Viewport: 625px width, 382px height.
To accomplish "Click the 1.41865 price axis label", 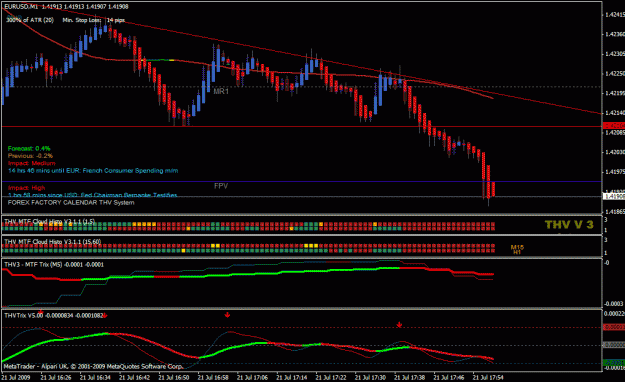I will [x=615, y=211].
